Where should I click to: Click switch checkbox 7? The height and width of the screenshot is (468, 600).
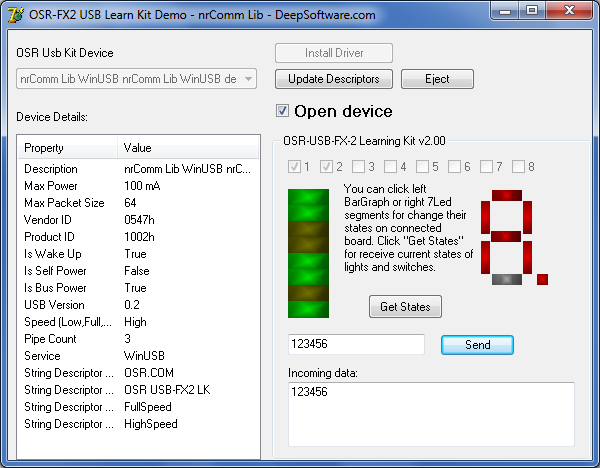point(486,166)
